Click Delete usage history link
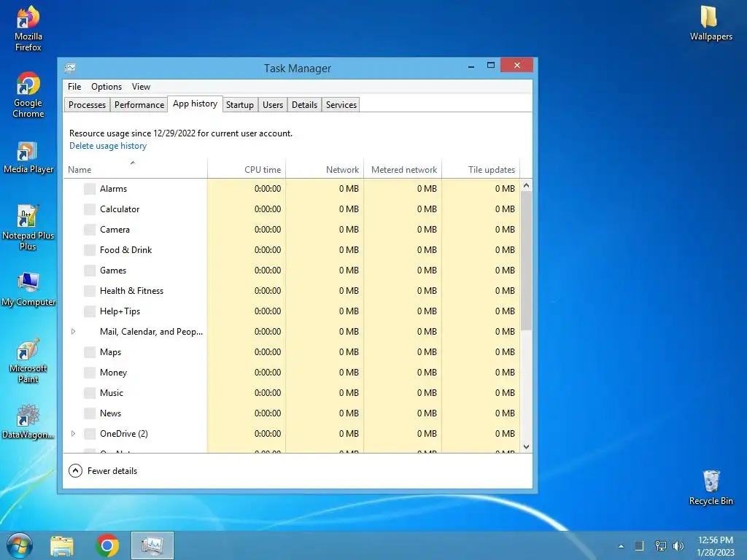747x560 pixels. (108, 146)
